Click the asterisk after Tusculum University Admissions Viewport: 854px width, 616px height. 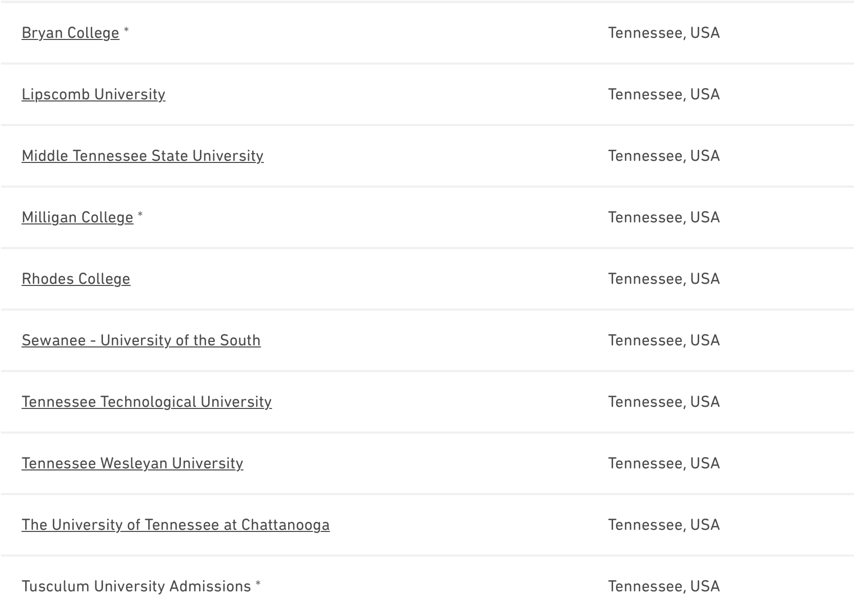coord(258,584)
